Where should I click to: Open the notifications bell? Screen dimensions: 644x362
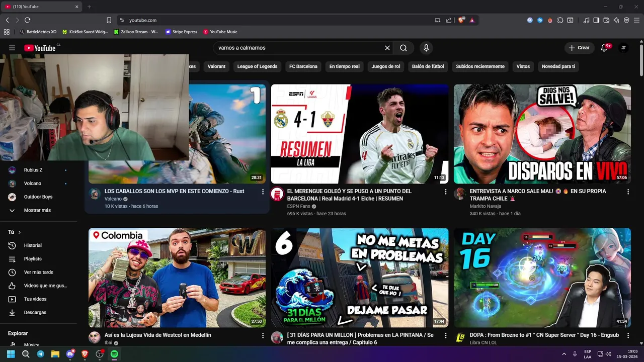point(605,48)
